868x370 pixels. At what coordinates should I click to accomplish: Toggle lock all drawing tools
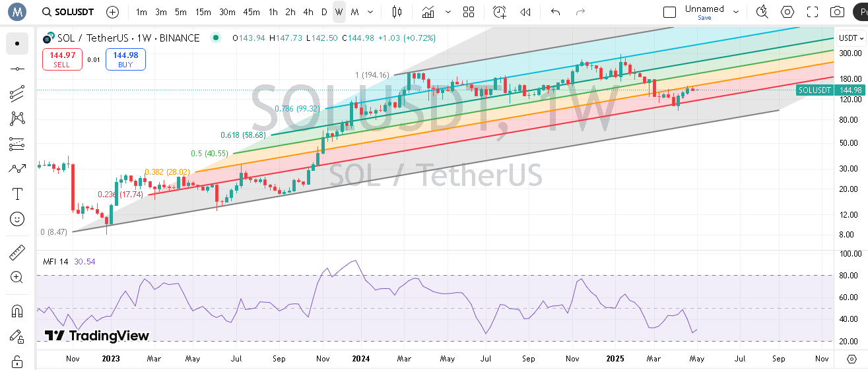(17, 361)
